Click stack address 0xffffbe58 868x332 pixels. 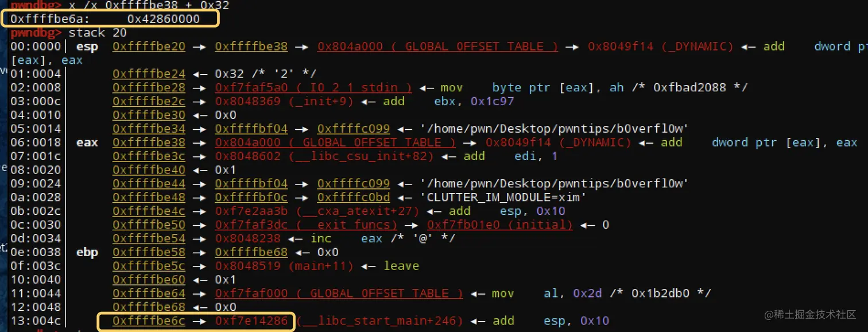149,252
